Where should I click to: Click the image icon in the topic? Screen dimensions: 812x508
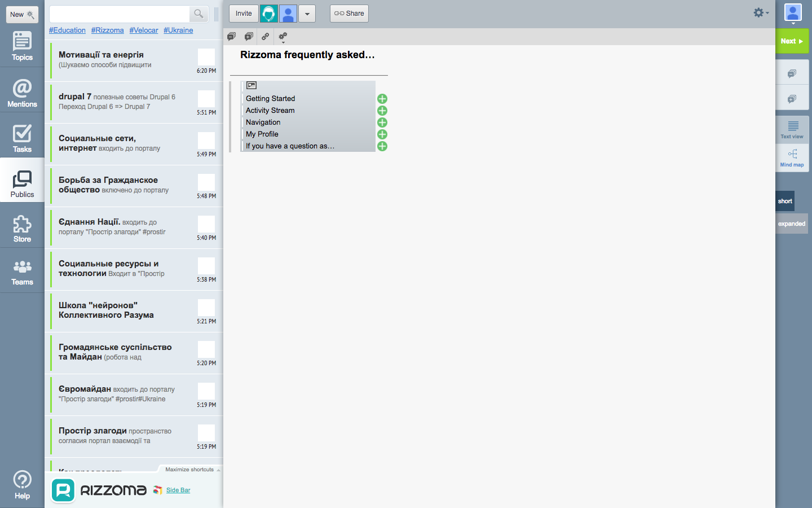click(251, 85)
